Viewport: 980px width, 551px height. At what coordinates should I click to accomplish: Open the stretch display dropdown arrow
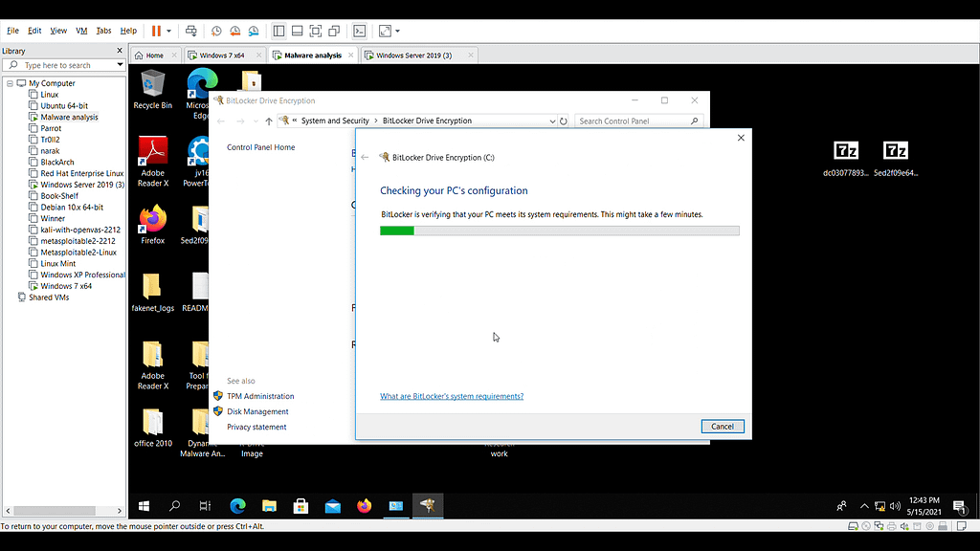[x=397, y=31]
